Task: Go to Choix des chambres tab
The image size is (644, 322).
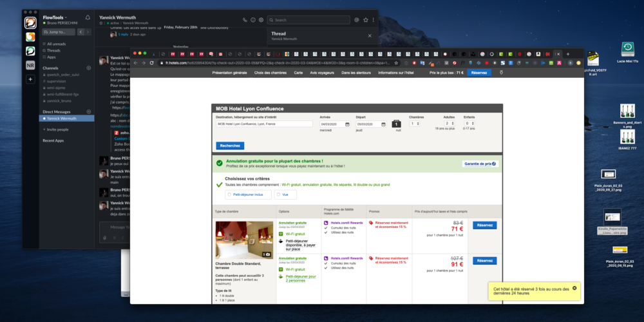Action: tap(271, 73)
